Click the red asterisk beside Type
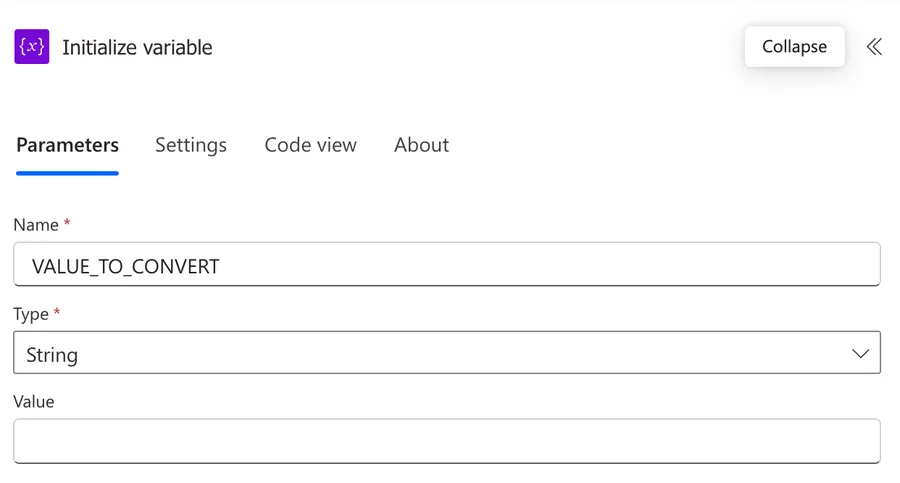900x483 pixels. click(57, 313)
